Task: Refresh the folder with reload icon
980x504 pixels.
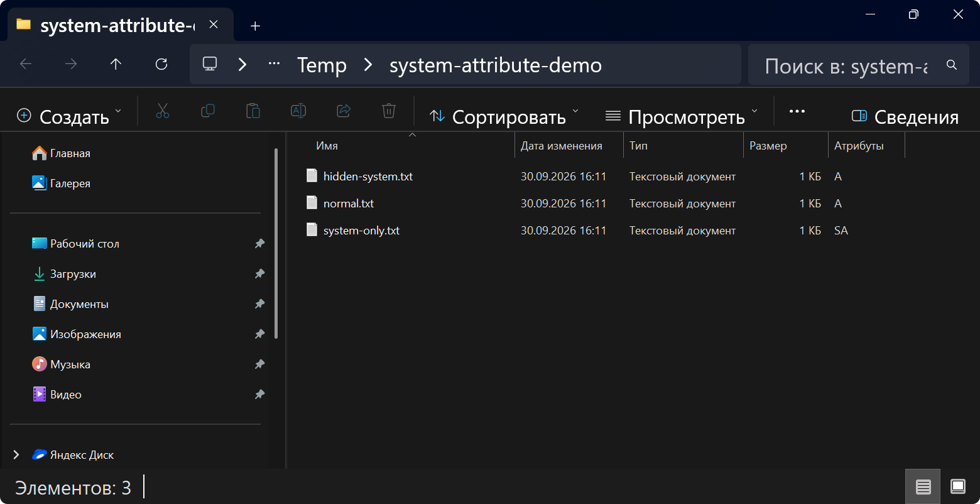Action: pyautogui.click(x=161, y=63)
